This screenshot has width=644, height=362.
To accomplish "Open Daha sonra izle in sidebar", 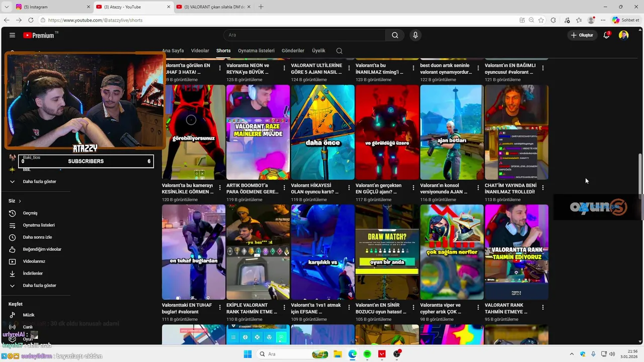I will [37, 237].
